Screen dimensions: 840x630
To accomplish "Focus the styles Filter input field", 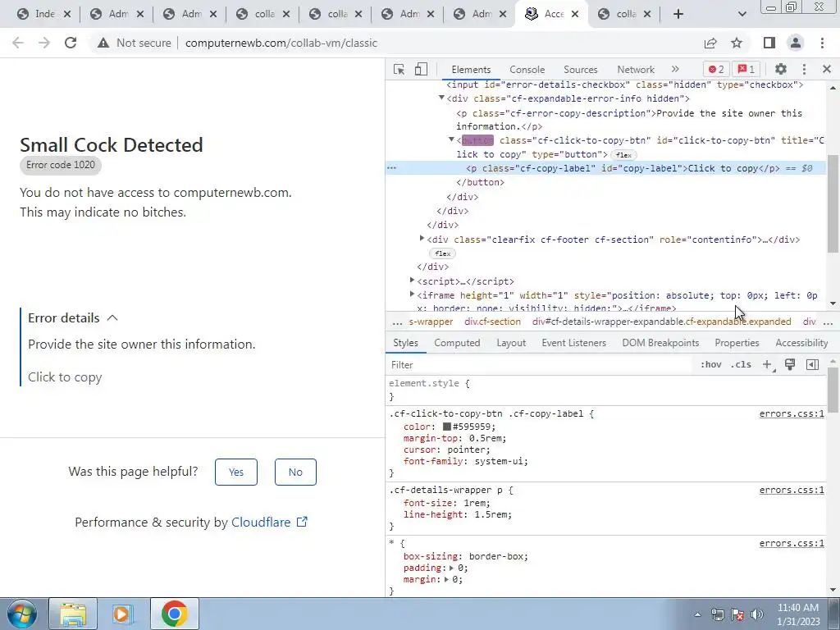I will 538,365.
